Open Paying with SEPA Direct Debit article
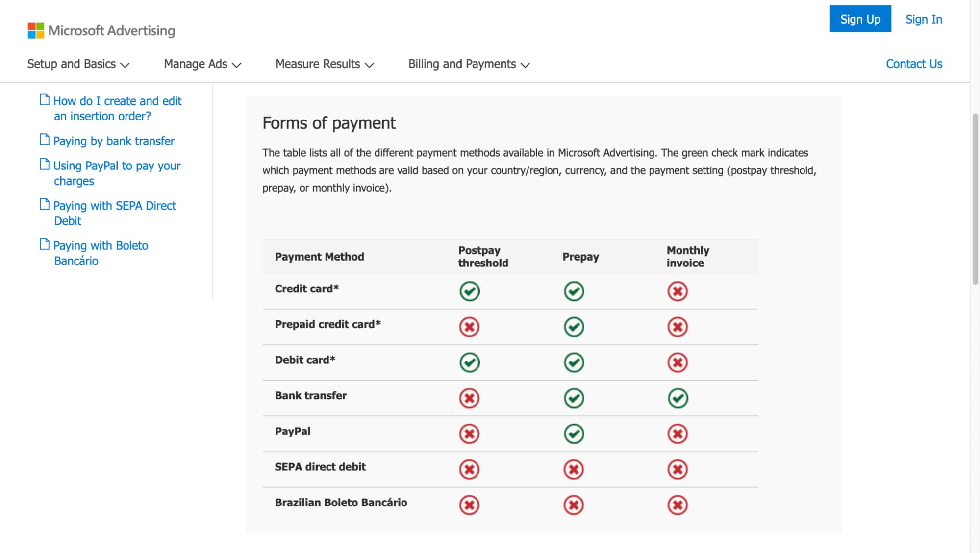 pos(114,213)
